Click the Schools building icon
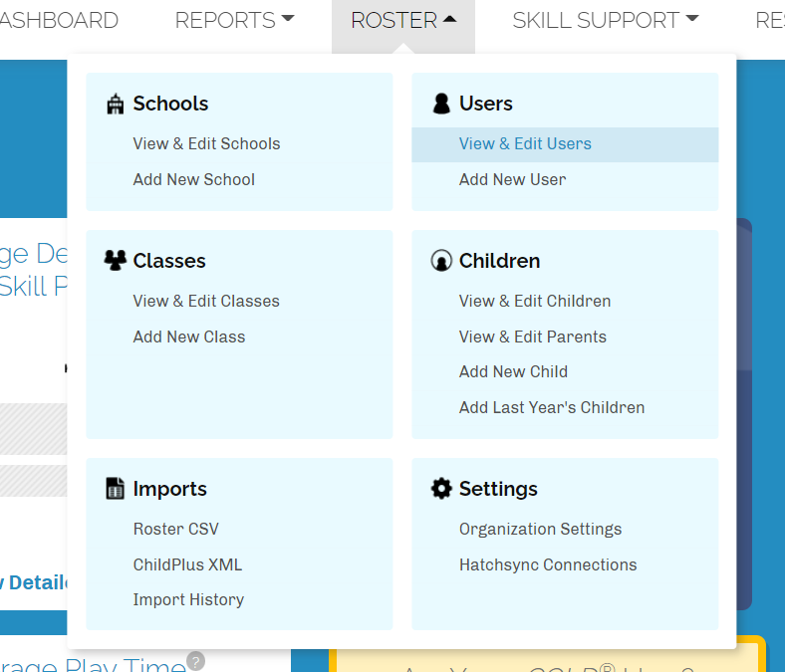This screenshot has width=785, height=672. click(115, 105)
